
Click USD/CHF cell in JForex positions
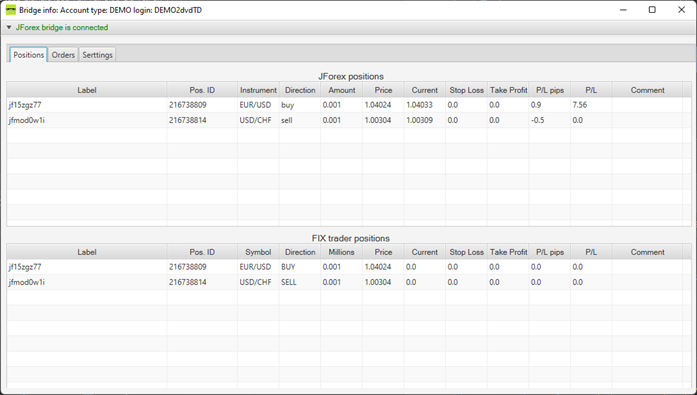[x=255, y=120]
